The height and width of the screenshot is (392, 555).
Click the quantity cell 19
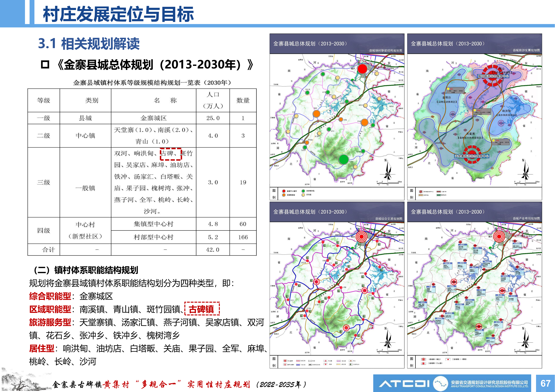243,182
